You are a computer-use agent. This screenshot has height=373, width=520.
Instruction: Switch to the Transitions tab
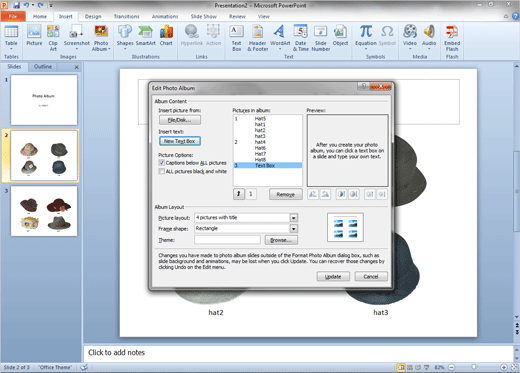click(126, 16)
